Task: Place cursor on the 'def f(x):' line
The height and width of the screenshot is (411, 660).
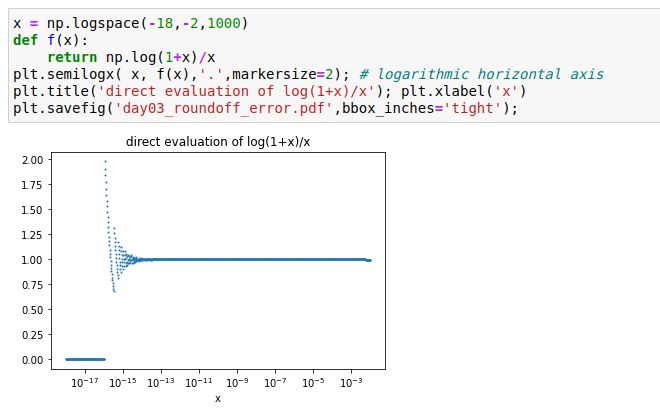Action: (51, 40)
